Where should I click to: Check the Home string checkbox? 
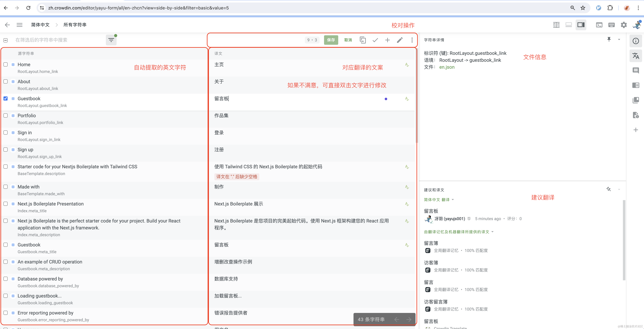tap(6, 64)
